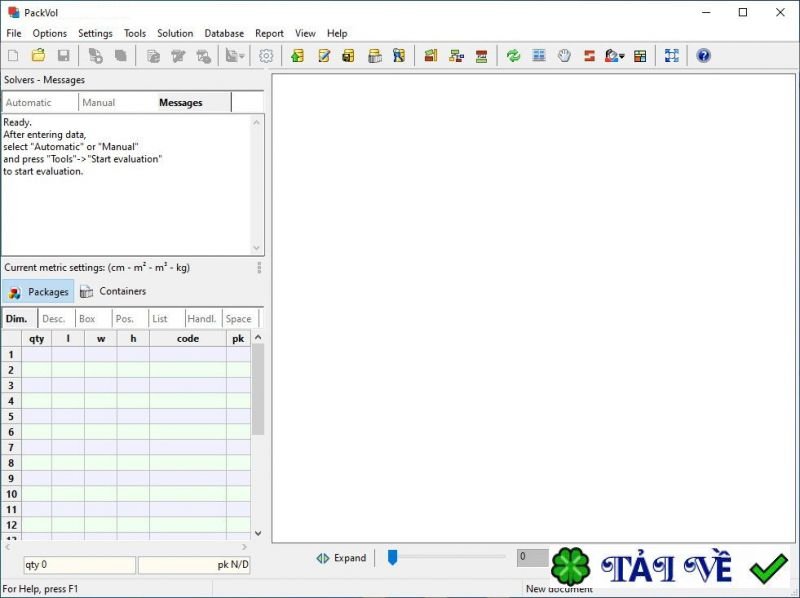This screenshot has width=800, height=598.
Task: Open the dropdown arrow next to the print icon
Action: (x=241, y=57)
